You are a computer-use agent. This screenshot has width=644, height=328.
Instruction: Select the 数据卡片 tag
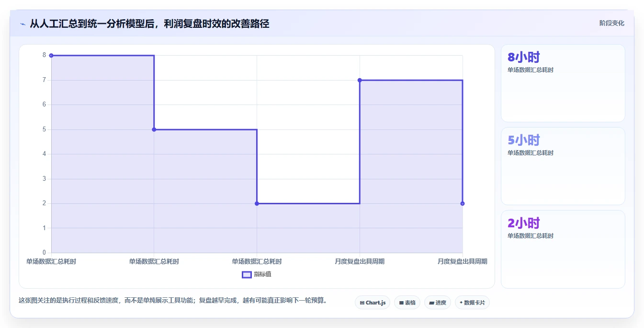coord(472,303)
